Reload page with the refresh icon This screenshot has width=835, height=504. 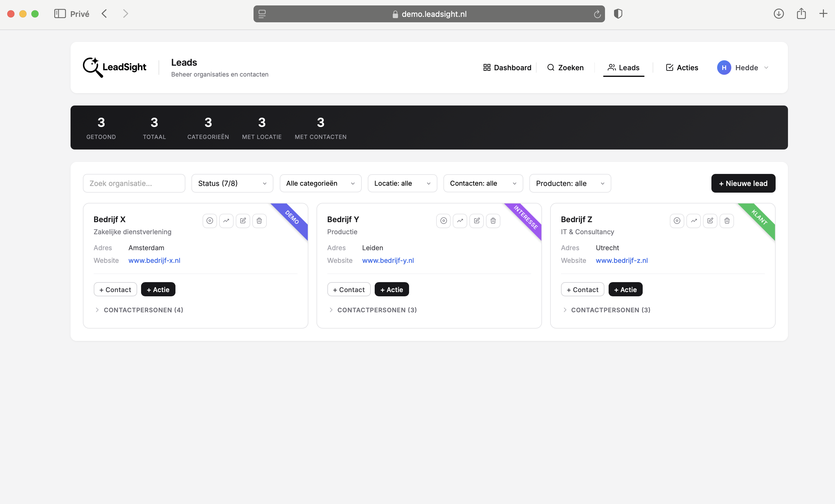(x=597, y=14)
